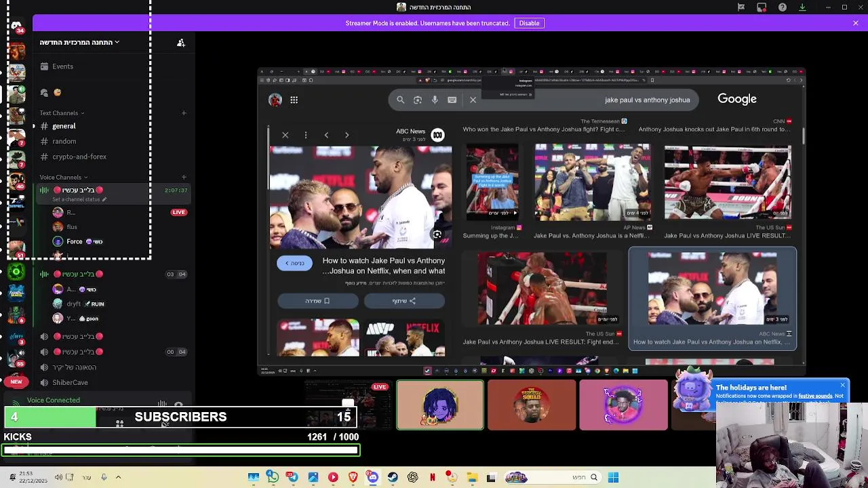868x488 pixels.
Task: Open the NEW servers pill in server list
Action: click(x=16, y=382)
